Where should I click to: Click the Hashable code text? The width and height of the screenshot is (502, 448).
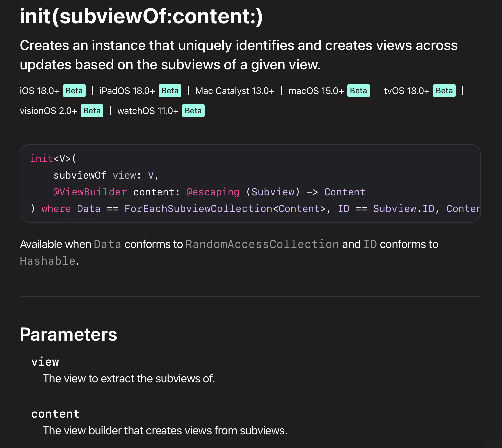tap(48, 261)
